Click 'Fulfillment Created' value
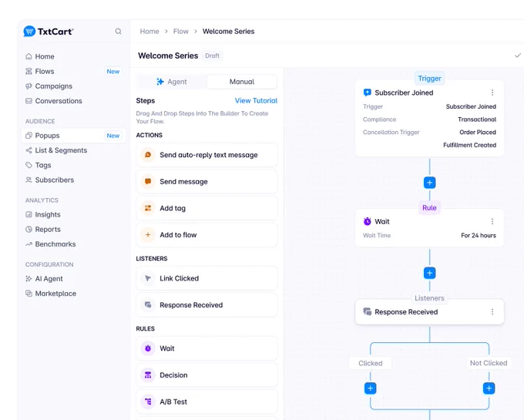524x420 pixels. click(469, 145)
